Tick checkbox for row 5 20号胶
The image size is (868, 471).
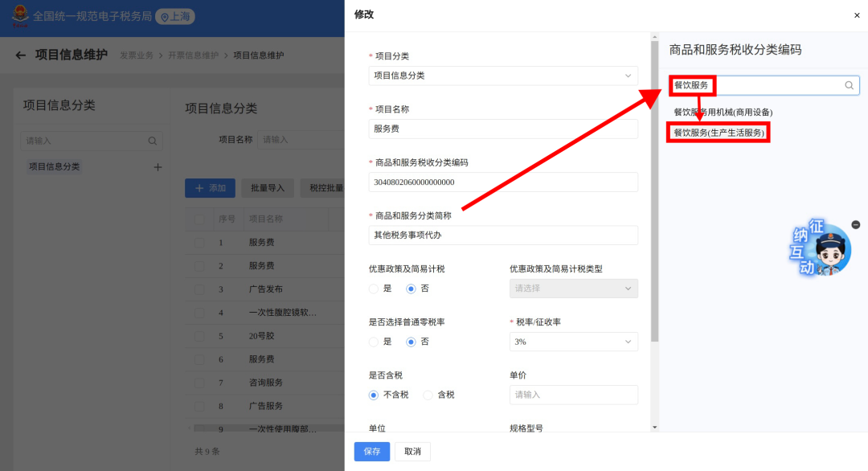click(x=200, y=336)
